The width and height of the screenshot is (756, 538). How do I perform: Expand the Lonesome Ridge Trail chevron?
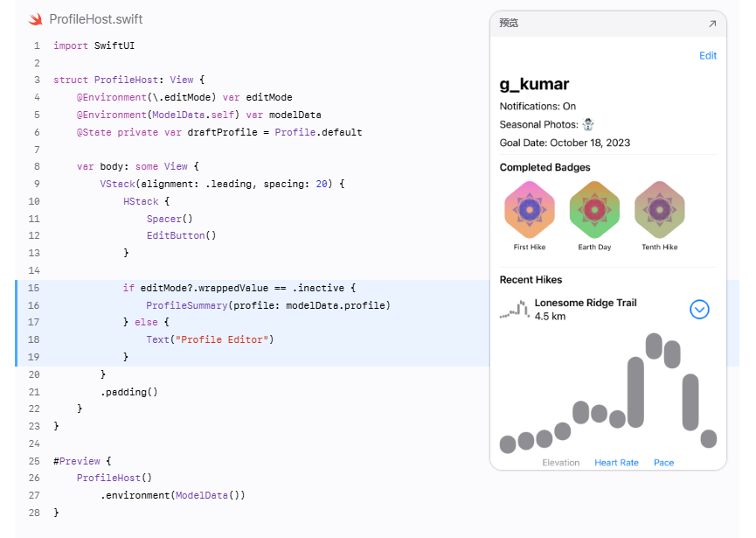coord(699,310)
